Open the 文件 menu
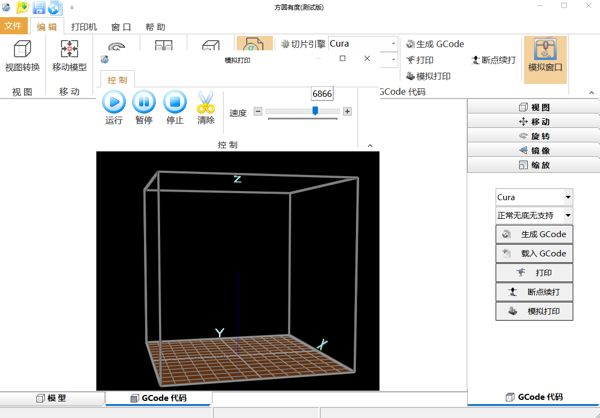Screen dimensions: 600x418 tap(13, 27)
